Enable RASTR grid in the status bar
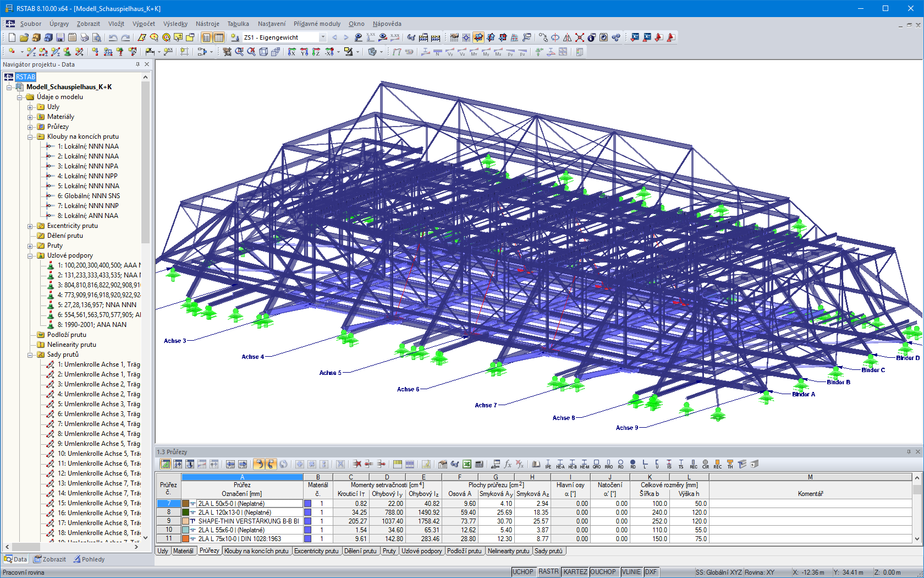924x578 pixels. pos(548,571)
